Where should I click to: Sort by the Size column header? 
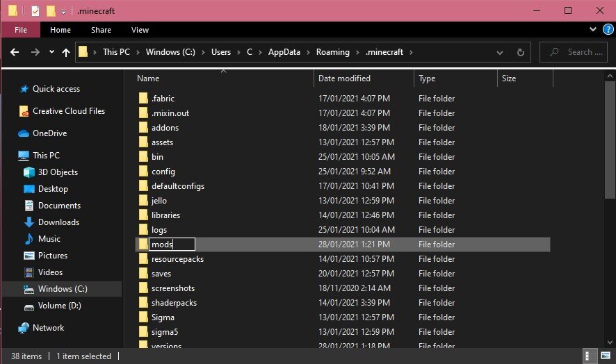(x=509, y=78)
